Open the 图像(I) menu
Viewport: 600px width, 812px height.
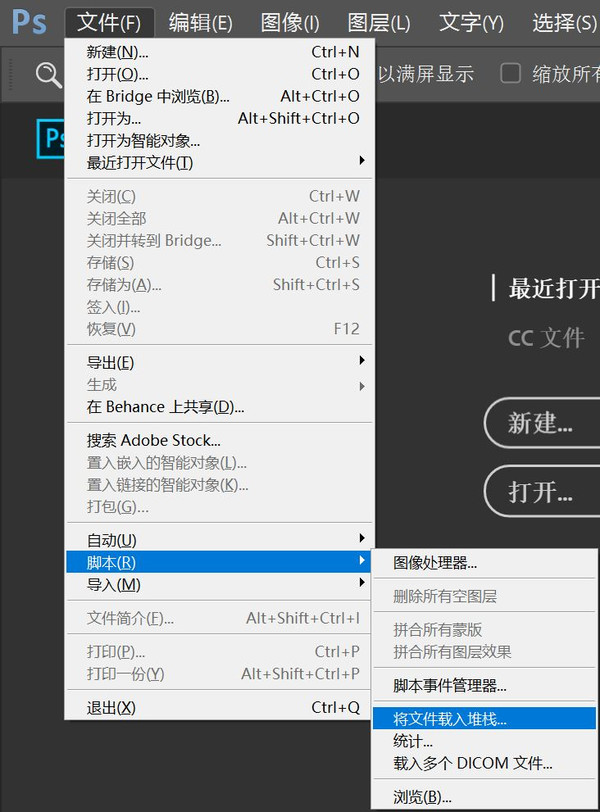[290, 23]
